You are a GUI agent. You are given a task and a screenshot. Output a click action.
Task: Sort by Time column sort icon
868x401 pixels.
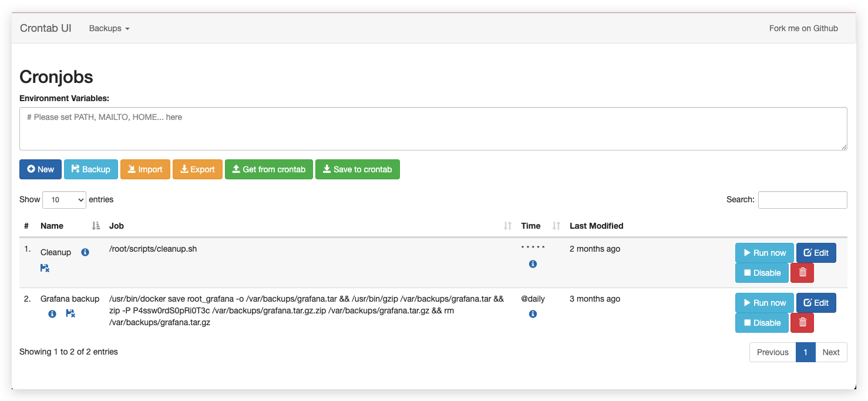(556, 226)
